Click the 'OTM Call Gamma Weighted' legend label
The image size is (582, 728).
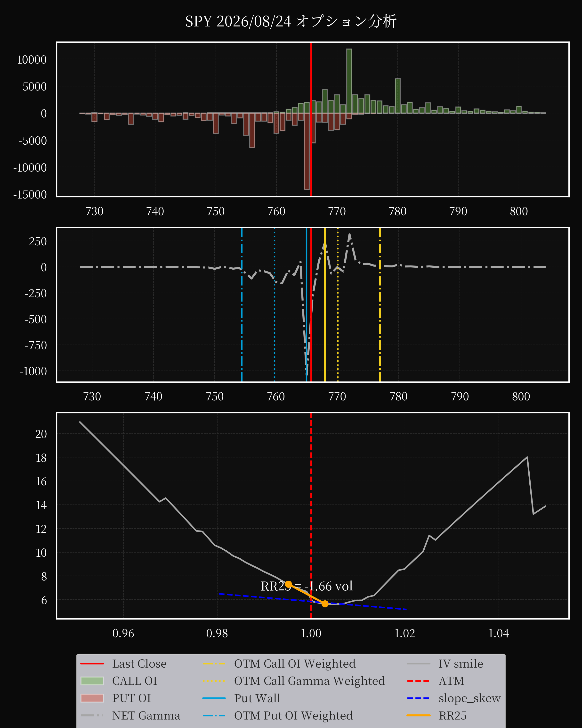point(309,681)
